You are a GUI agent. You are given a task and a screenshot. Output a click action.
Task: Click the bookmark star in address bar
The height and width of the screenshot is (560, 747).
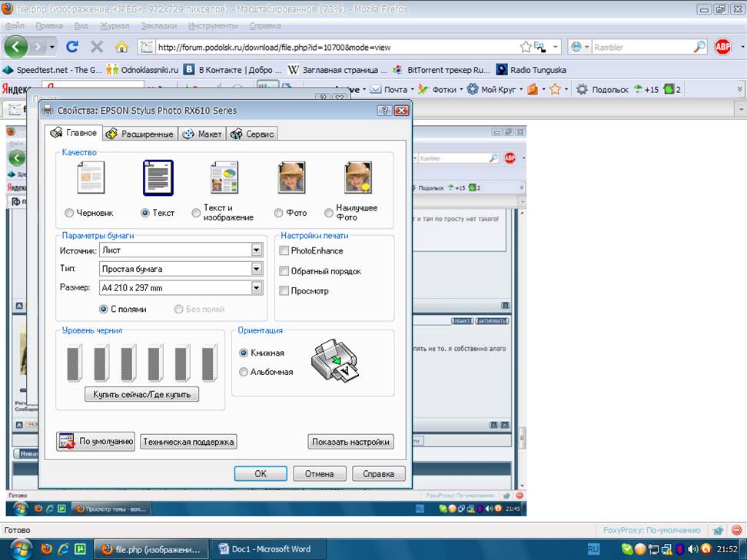526,47
